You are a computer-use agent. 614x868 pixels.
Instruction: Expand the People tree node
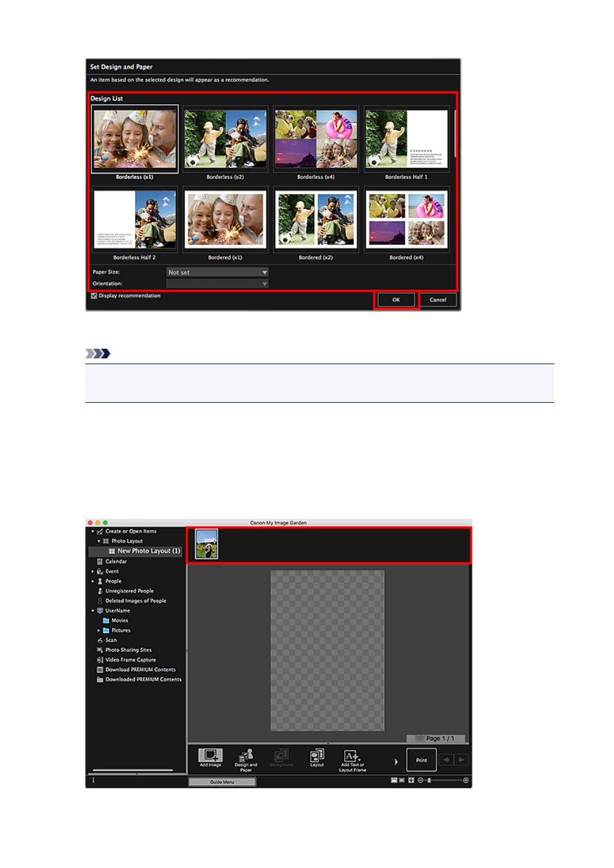pos(93,581)
